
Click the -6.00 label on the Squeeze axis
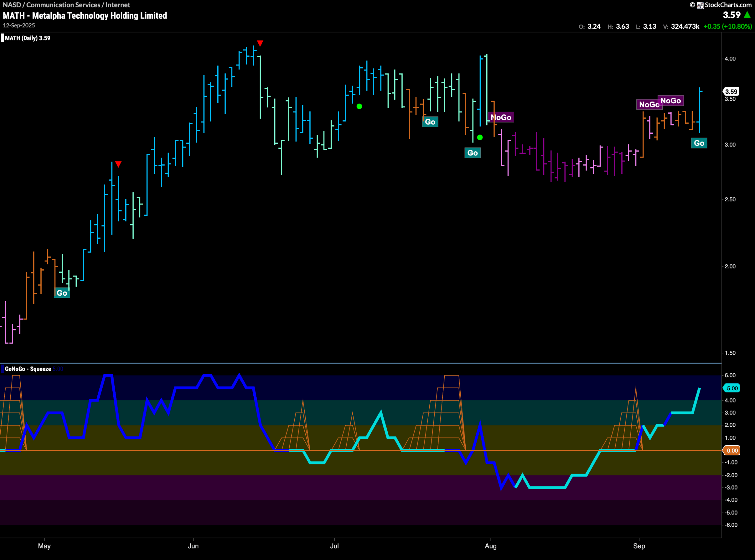coord(731,525)
